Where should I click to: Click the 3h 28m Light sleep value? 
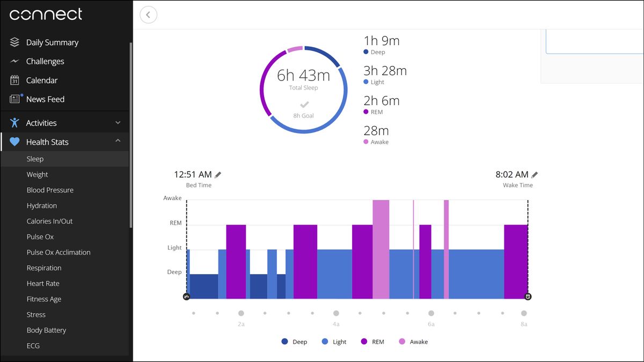click(x=385, y=71)
